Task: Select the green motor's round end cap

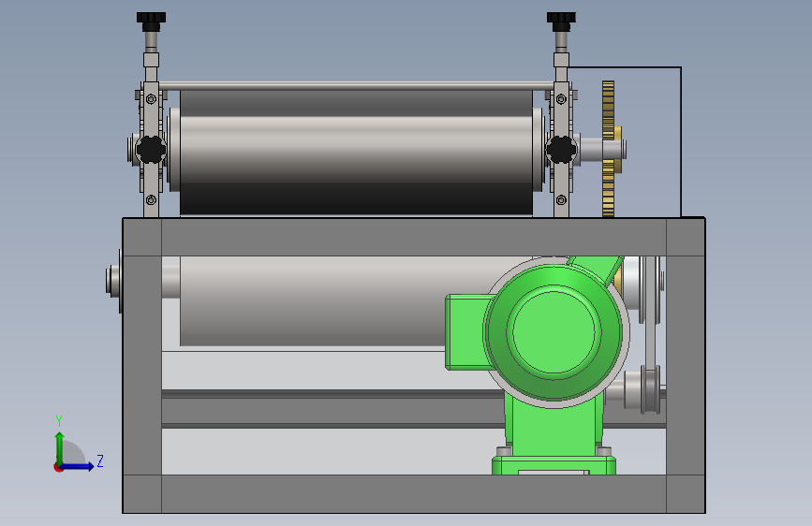Action: click(554, 332)
